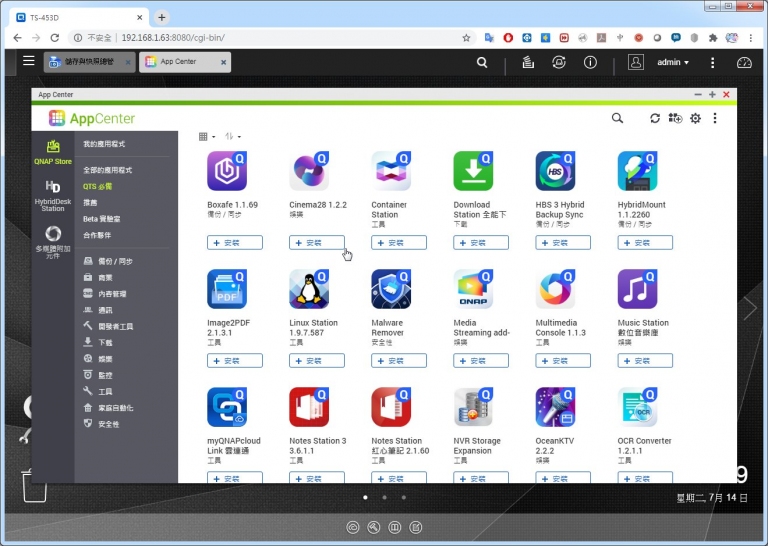This screenshot has height=546, width=768.
Task: Go to the second desktop page dot
Action: [x=384, y=498]
